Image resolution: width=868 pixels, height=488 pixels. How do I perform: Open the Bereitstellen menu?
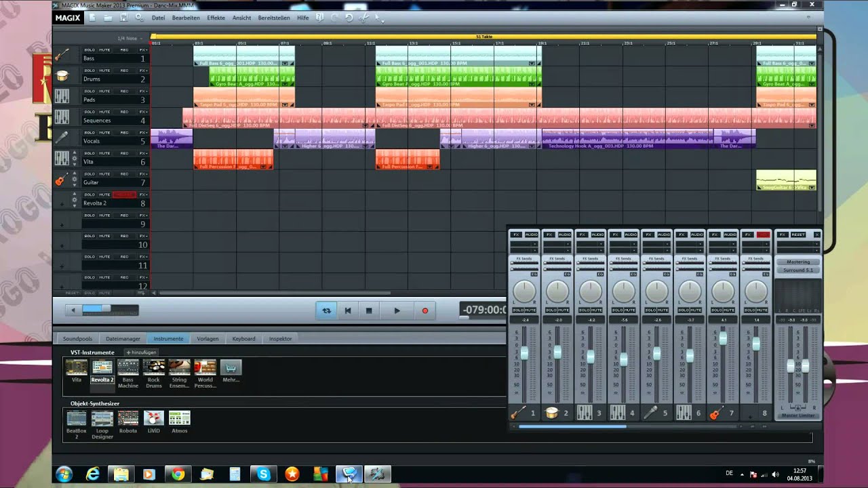coord(274,18)
